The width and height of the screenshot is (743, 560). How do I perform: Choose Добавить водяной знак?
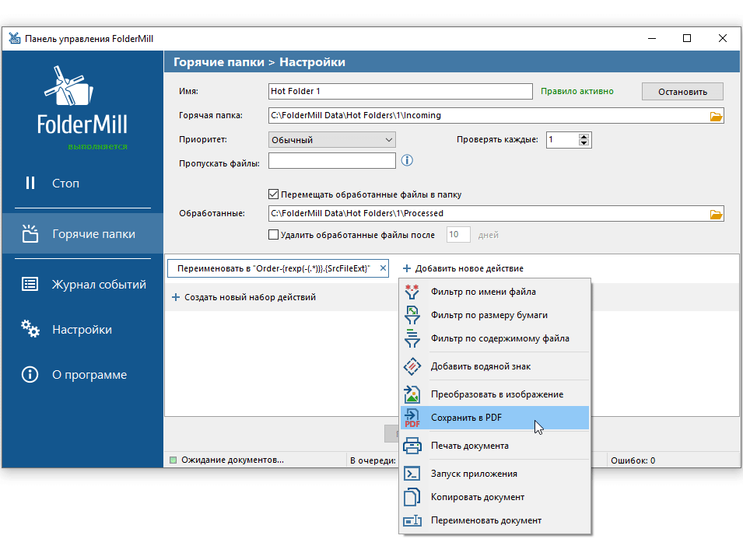(495, 366)
